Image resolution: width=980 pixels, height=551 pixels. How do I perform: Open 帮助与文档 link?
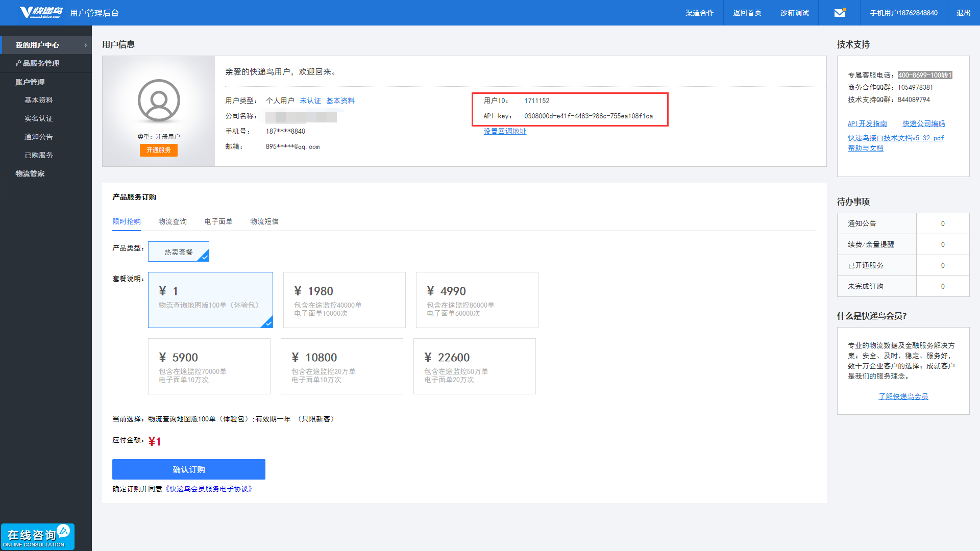pos(866,148)
